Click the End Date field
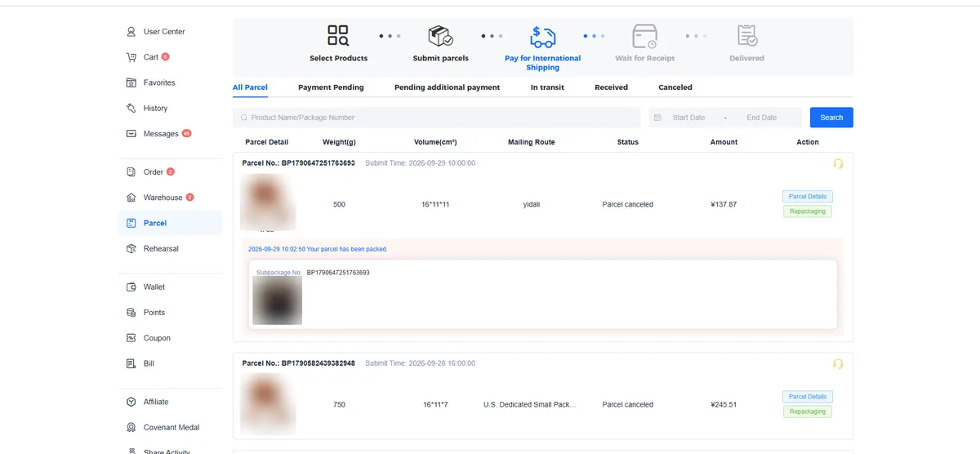This screenshot has width=980, height=454. pyautogui.click(x=761, y=118)
